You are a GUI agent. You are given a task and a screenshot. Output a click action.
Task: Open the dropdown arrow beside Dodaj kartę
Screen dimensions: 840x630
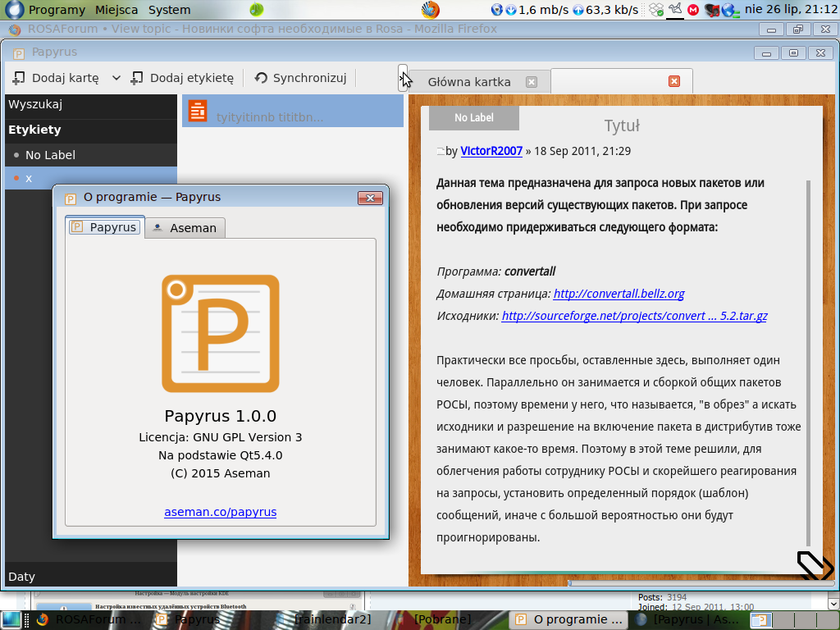(x=116, y=78)
